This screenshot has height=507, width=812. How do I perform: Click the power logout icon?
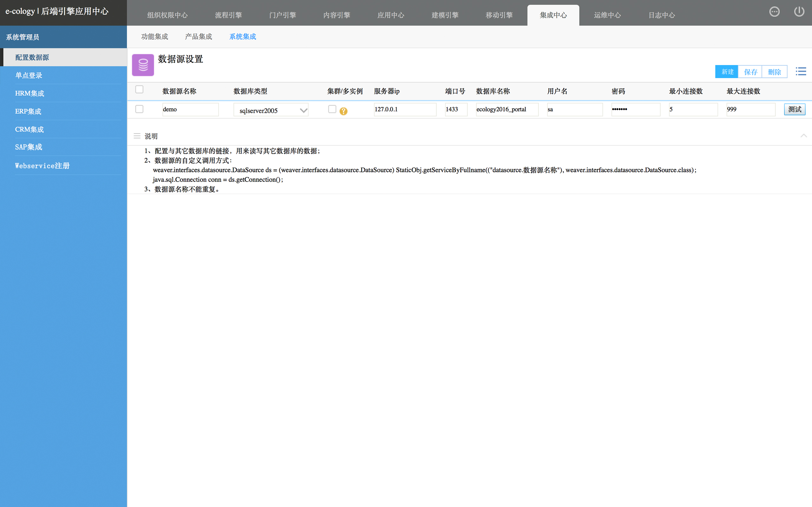click(x=799, y=12)
